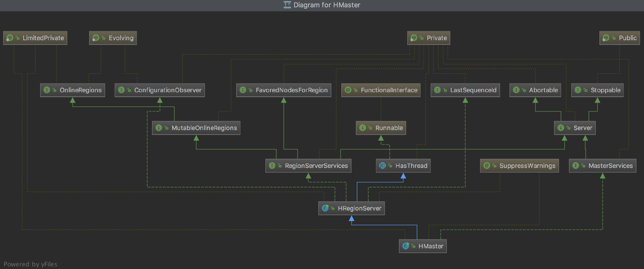
Task: Click the class icon on HMaster node
Action: click(406, 246)
